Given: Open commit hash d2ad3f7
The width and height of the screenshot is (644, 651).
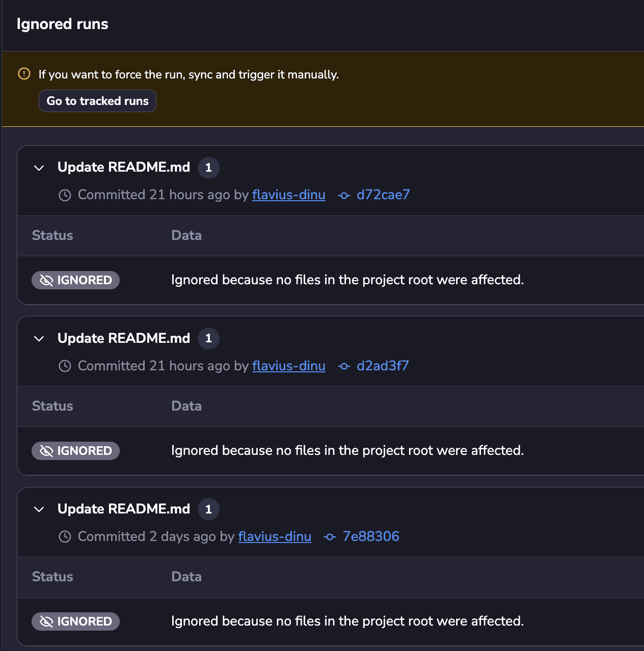Looking at the screenshot, I should click(x=383, y=366).
